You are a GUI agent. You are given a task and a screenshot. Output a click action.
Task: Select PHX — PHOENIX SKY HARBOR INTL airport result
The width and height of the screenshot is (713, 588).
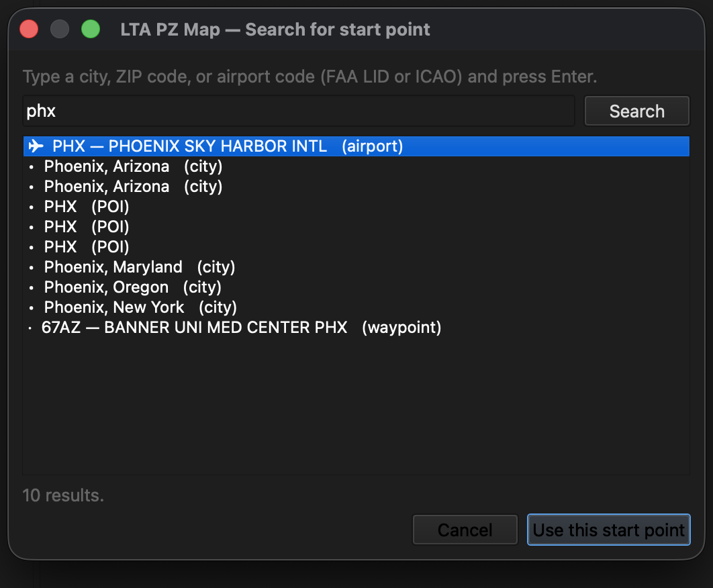pos(356,146)
